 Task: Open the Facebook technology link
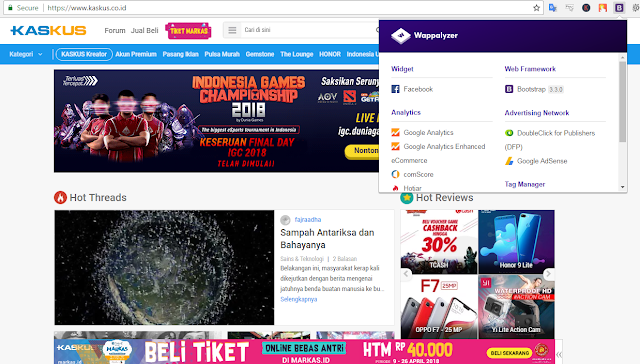pos(418,89)
